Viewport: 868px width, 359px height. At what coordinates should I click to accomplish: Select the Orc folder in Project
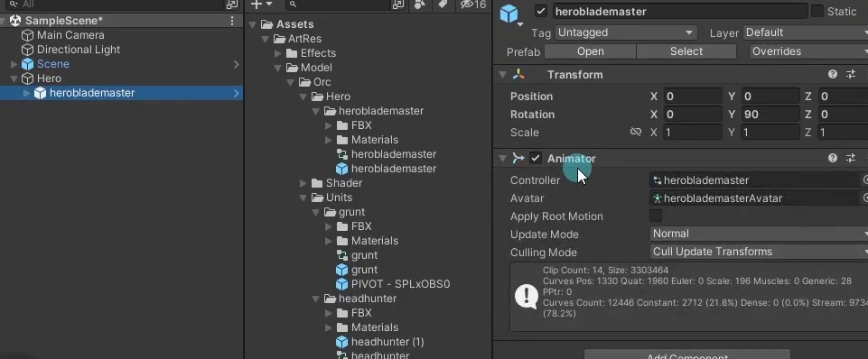[315, 82]
